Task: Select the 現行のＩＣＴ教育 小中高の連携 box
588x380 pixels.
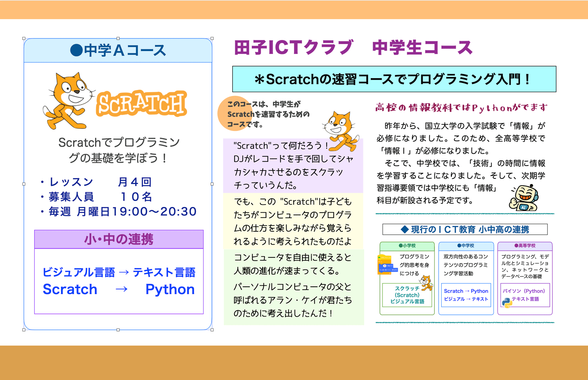Action: click(465, 229)
